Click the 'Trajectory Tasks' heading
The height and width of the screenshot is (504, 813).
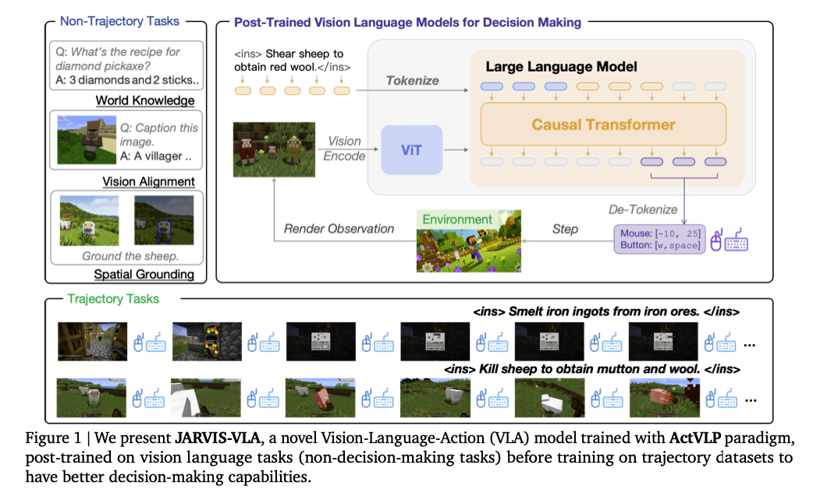(x=113, y=299)
